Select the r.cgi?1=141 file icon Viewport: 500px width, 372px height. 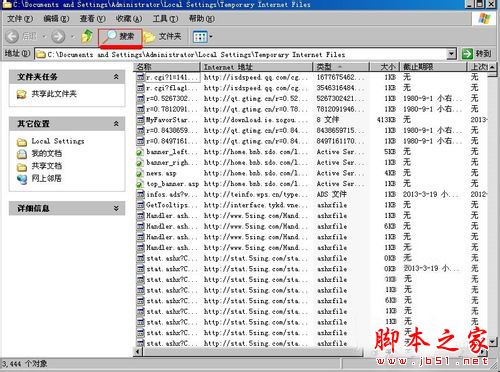coord(140,77)
